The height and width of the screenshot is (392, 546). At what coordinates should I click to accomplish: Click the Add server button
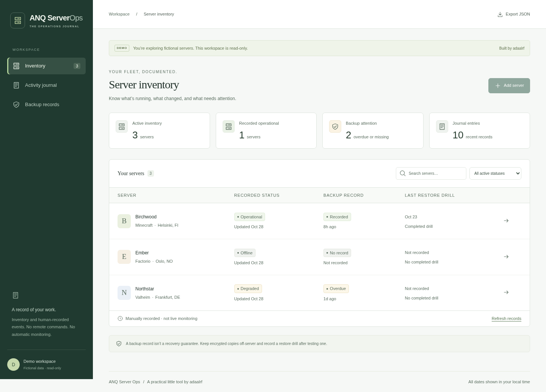pyautogui.click(x=509, y=86)
